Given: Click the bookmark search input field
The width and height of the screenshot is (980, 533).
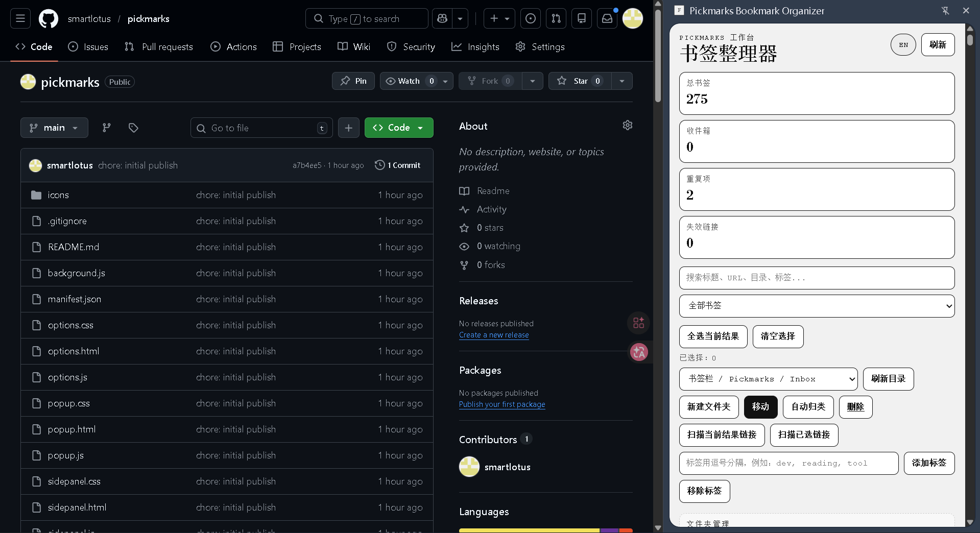Looking at the screenshot, I should 816,278.
